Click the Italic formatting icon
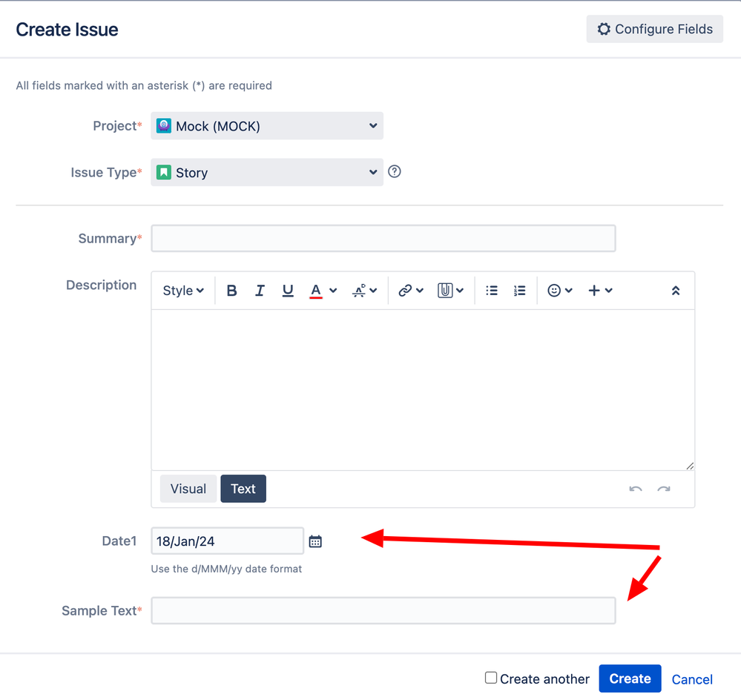 coord(260,291)
